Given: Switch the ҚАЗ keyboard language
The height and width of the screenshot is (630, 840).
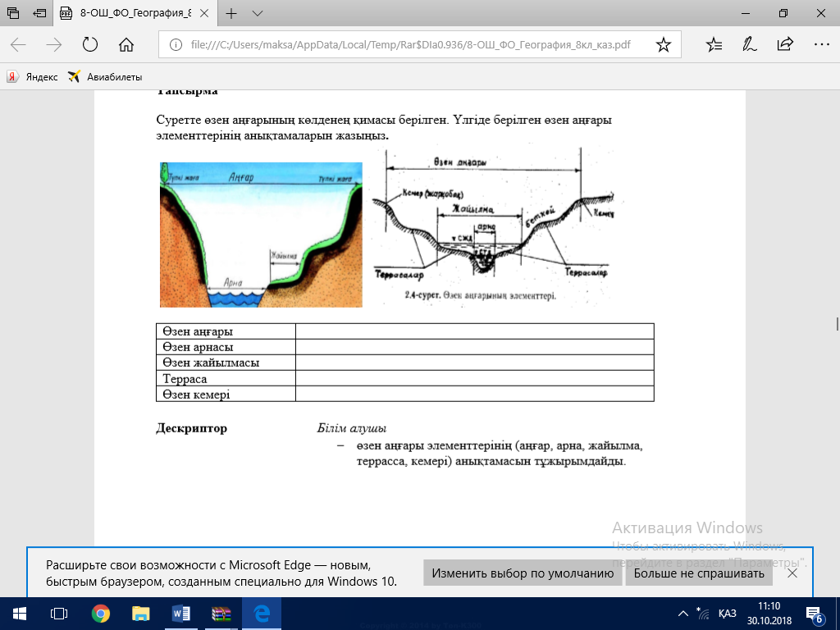Looking at the screenshot, I should (727, 614).
